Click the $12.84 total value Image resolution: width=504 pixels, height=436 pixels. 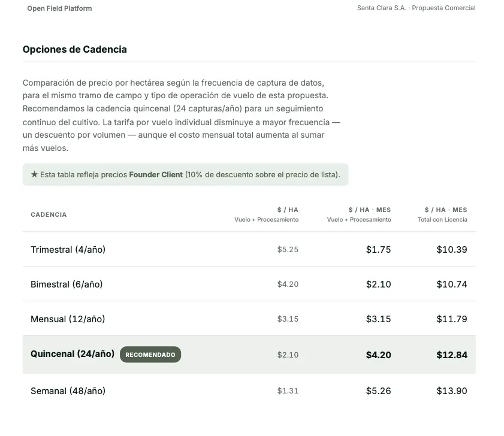(x=452, y=355)
